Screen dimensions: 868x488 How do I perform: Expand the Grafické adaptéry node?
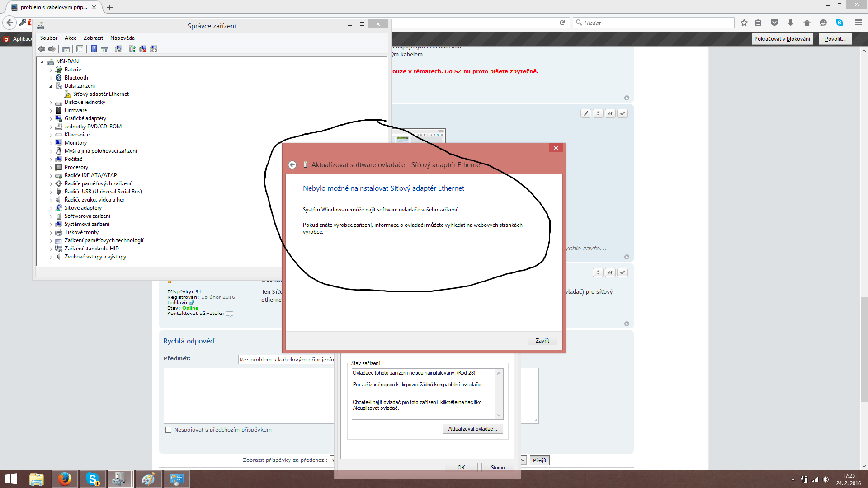51,119
